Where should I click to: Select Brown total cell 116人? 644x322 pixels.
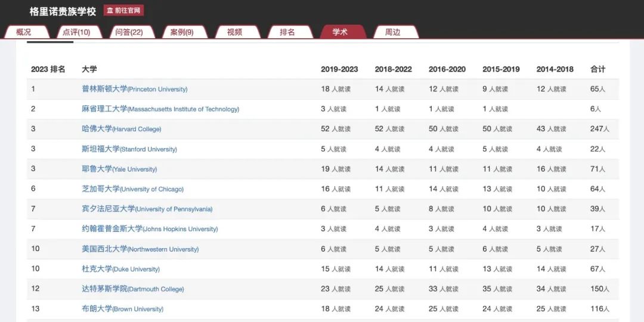(600, 309)
